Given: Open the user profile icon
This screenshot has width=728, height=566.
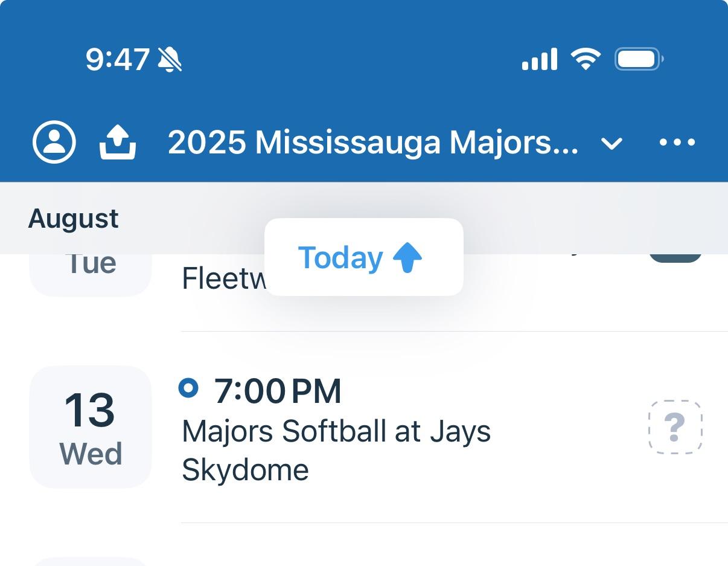Looking at the screenshot, I should coord(54,143).
